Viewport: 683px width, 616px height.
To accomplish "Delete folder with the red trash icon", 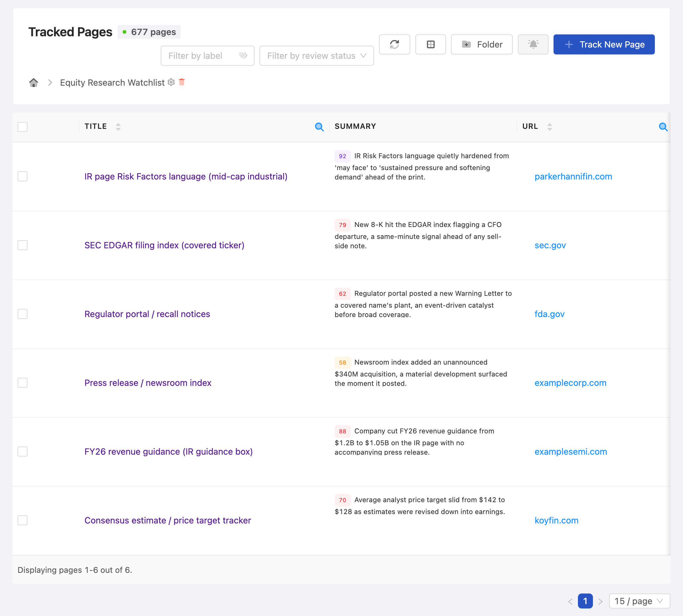I will 182,82.
